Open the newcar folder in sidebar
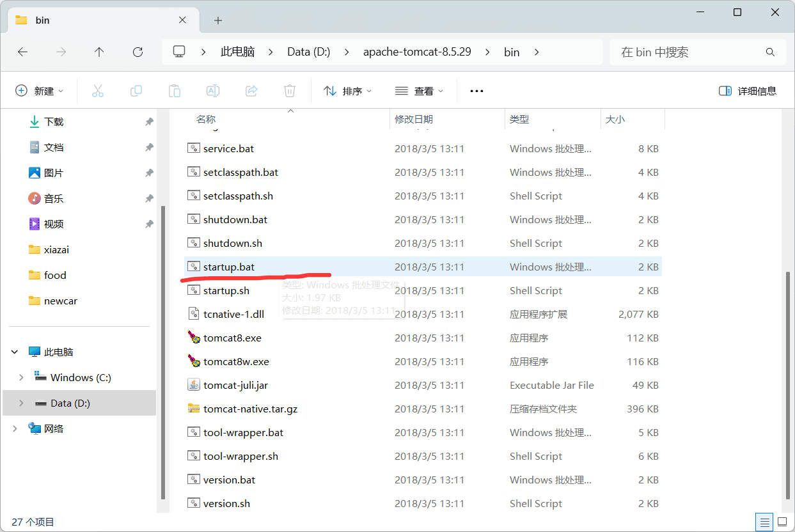This screenshot has width=795, height=532. point(61,301)
